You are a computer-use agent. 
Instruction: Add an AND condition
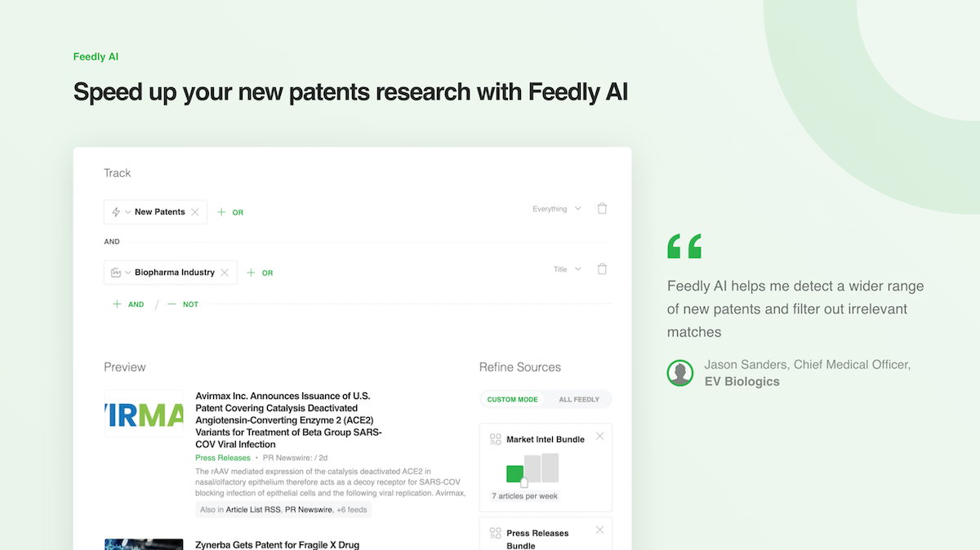pyautogui.click(x=128, y=304)
